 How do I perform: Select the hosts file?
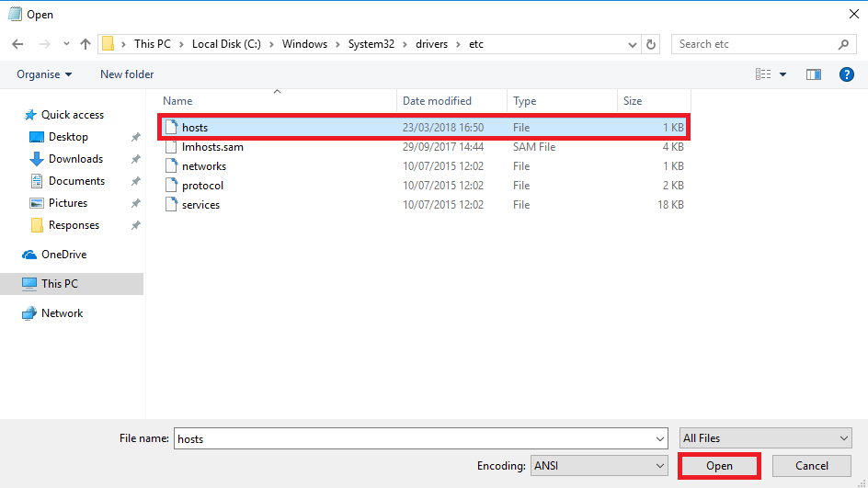pos(424,127)
